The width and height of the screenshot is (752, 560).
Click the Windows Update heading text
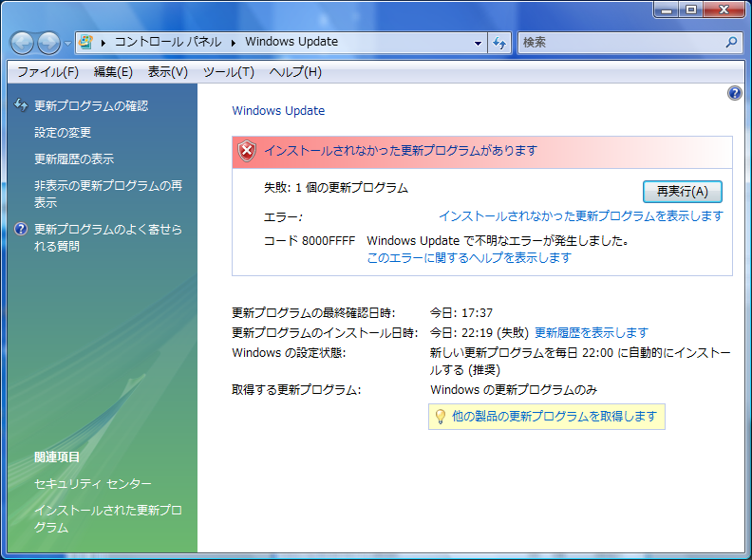pyautogui.click(x=278, y=111)
